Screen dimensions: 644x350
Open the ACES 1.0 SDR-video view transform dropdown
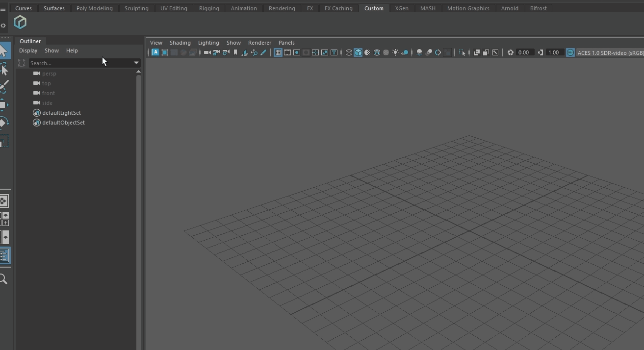(x=610, y=52)
